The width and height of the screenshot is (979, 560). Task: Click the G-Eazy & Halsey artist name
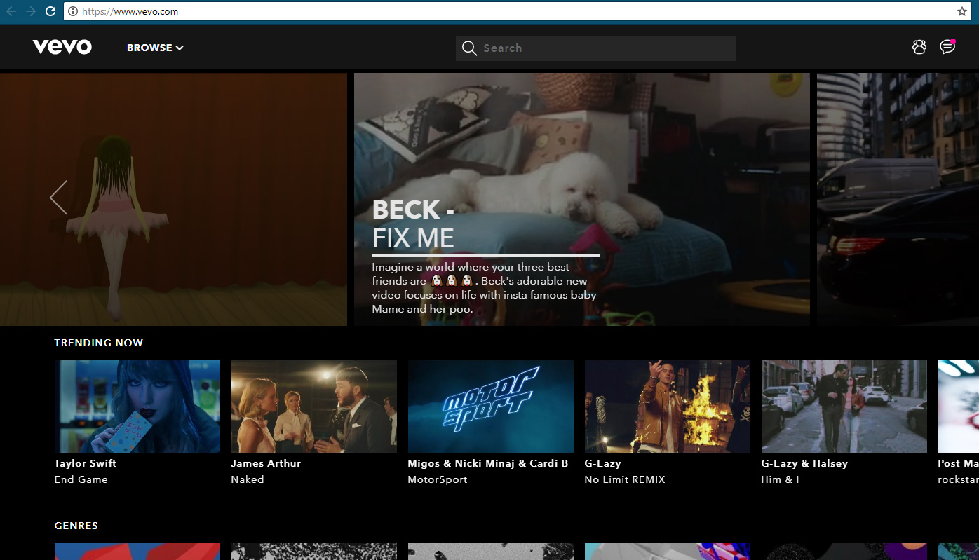pyautogui.click(x=804, y=463)
